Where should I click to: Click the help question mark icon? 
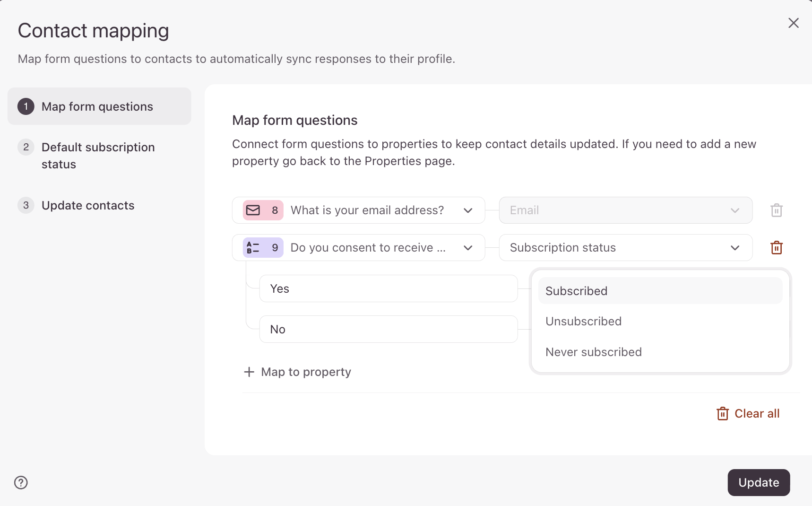click(21, 482)
